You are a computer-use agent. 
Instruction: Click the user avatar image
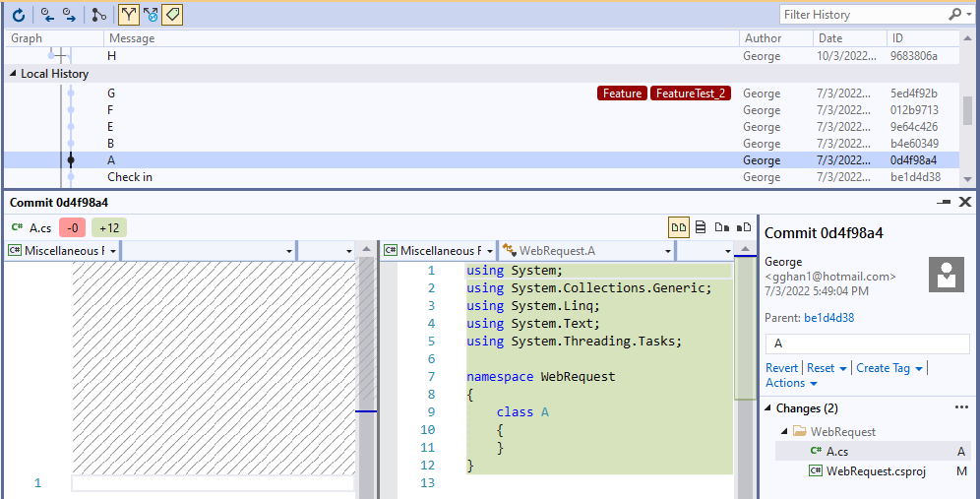pos(946,275)
